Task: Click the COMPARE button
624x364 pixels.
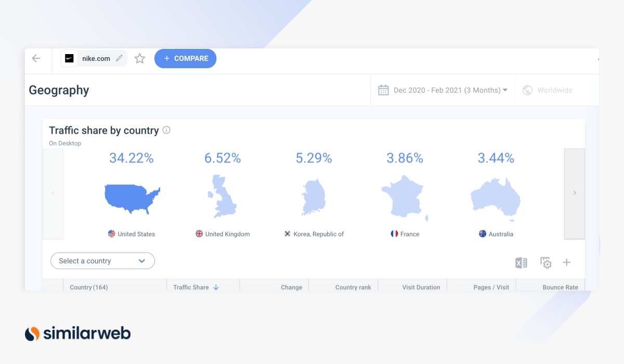Action: [x=185, y=58]
